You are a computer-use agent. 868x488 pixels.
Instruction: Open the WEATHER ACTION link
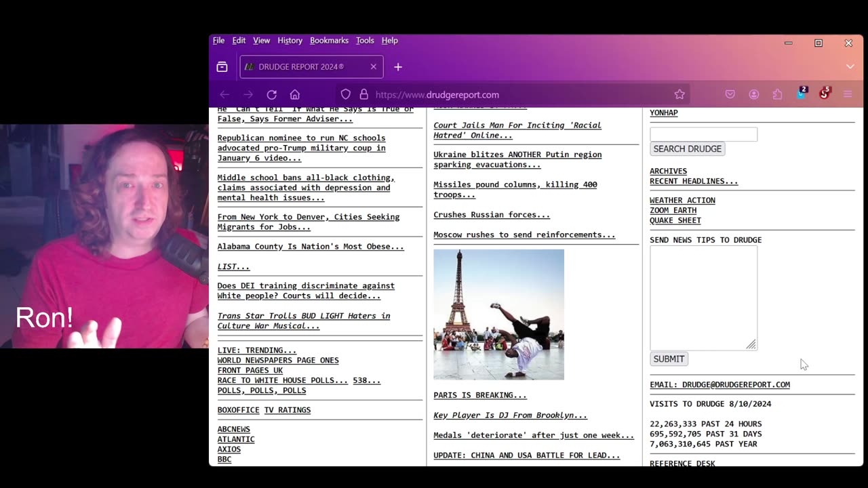682,201
